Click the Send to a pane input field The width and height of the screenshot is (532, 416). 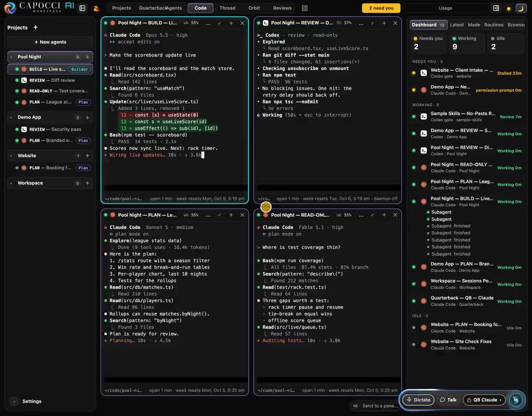click(x=375, y=406)
